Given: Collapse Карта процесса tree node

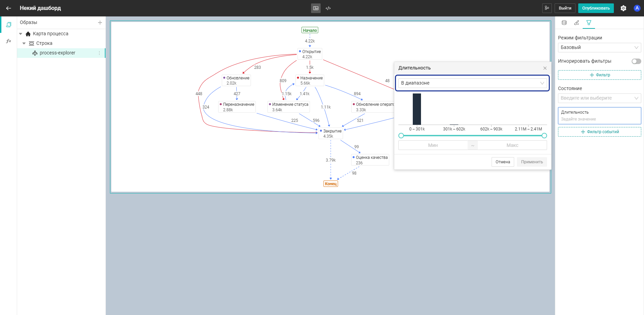Looking at the screenshot, I should [21, 34].
